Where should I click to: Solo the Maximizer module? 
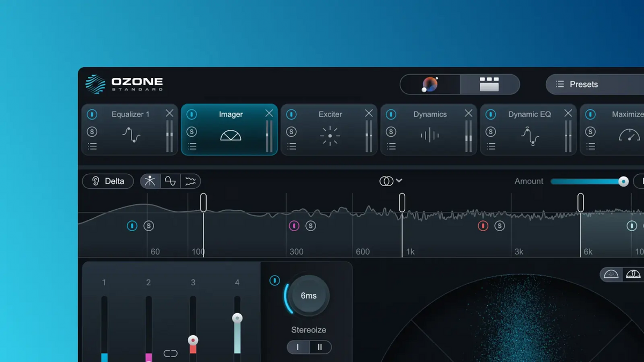pyautogui.click(x=590, y=132)
